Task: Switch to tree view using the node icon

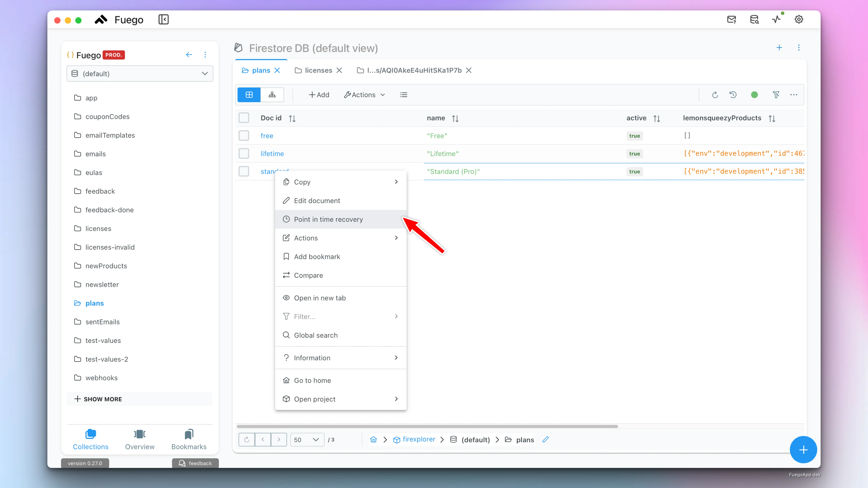Action: click(272, 95)
